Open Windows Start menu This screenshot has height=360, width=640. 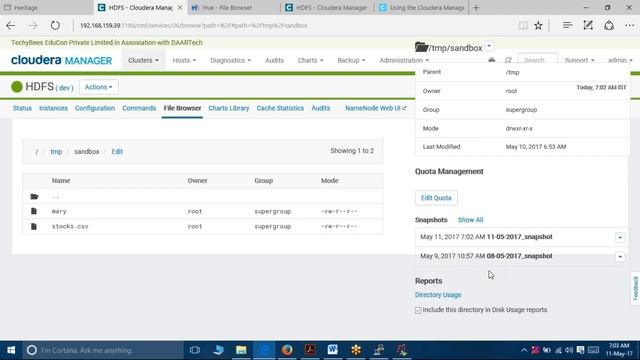pos(11,350)
